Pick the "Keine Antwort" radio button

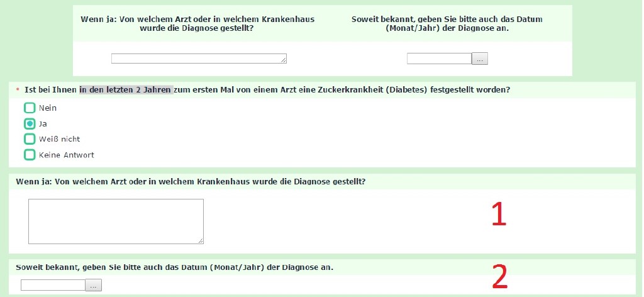click(30, 154)
